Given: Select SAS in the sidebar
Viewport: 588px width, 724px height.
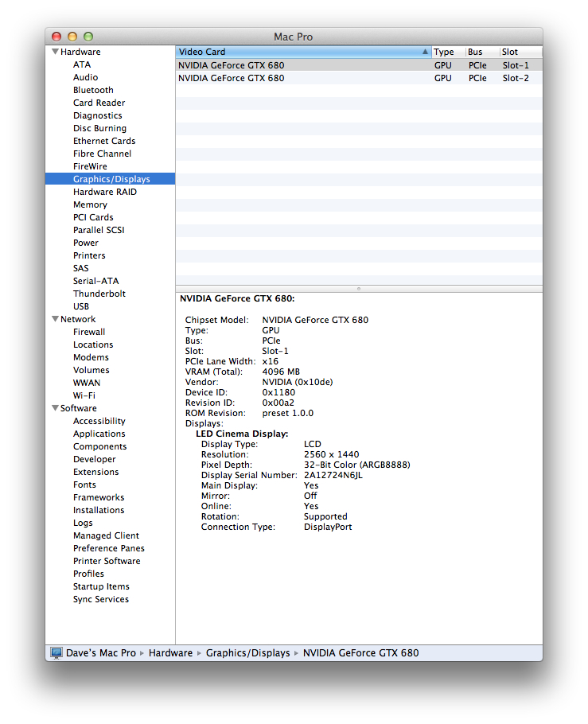Looking at the screenshot, I should [81, 268].
